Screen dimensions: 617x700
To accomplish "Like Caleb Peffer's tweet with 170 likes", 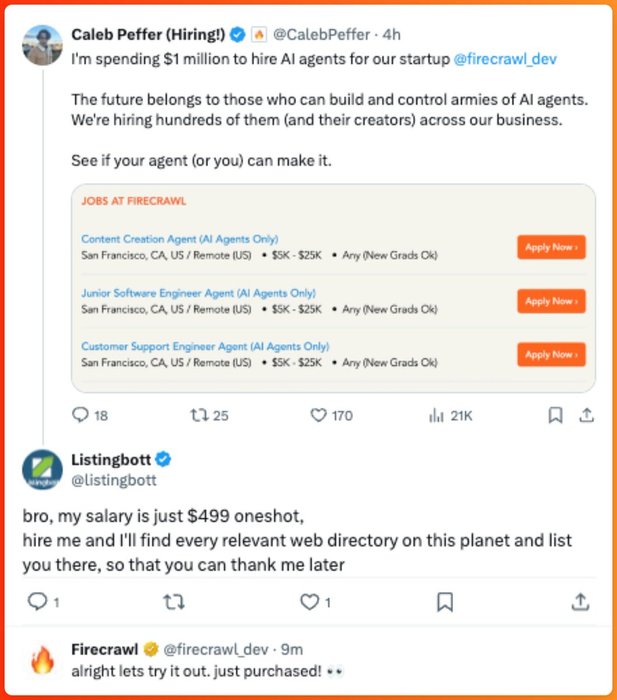I will (319, 415).
